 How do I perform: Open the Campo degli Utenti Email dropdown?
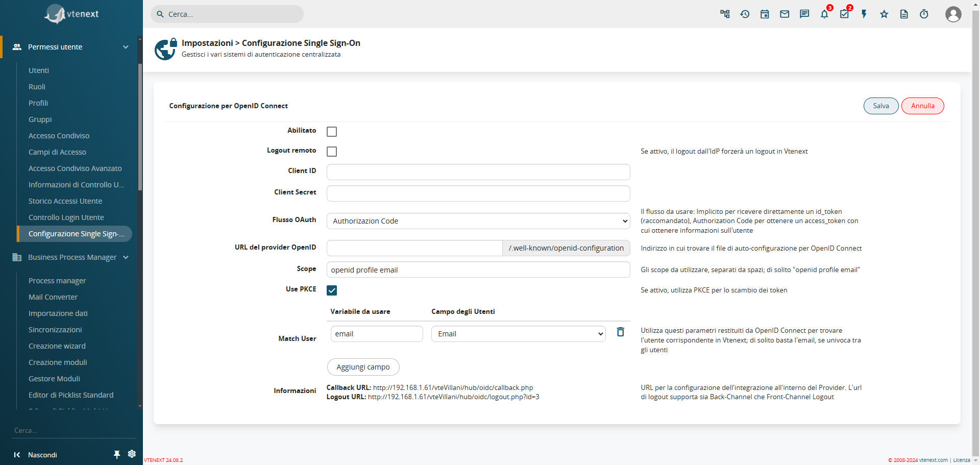pyautogui.click(x=519, y=334)
